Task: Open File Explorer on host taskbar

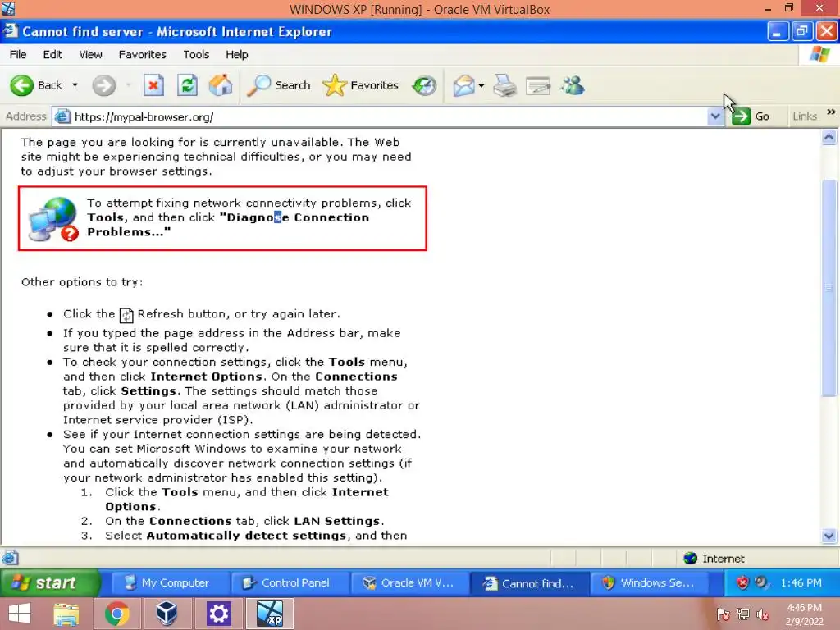Action: click(x=66, y=614)
